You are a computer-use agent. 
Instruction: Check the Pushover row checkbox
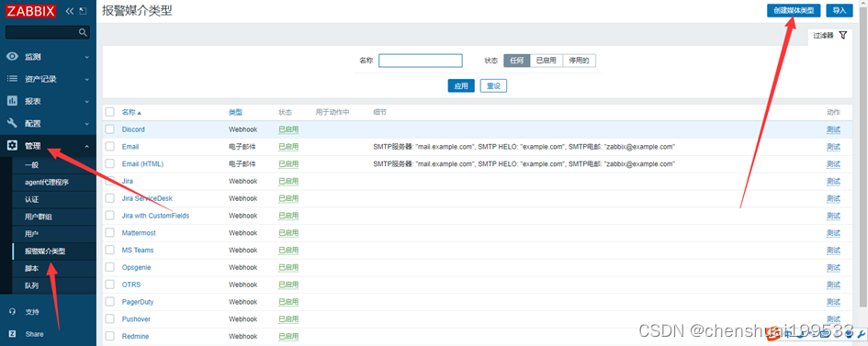109,318
